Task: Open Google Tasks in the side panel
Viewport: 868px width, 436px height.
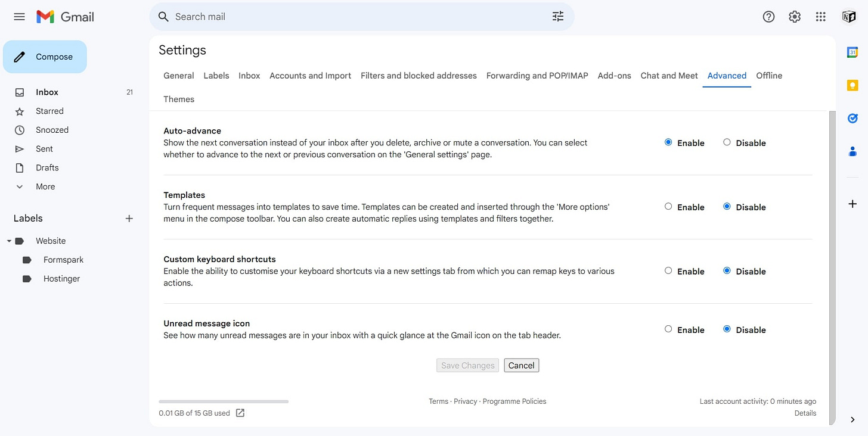Action: (x=852, y=118)
